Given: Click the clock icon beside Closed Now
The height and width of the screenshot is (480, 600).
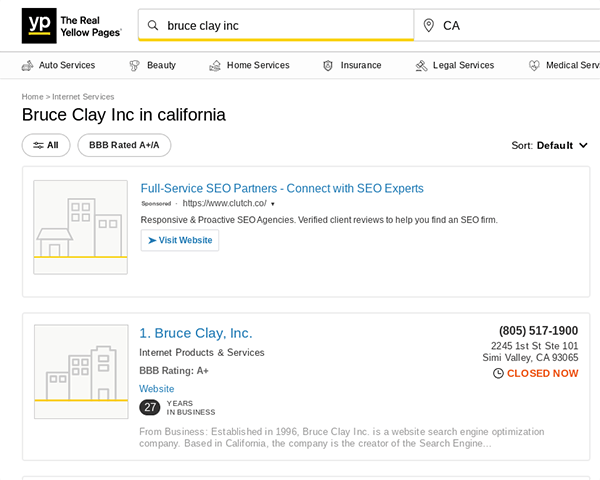Looking at the screenshot, I should coord(498,373).
